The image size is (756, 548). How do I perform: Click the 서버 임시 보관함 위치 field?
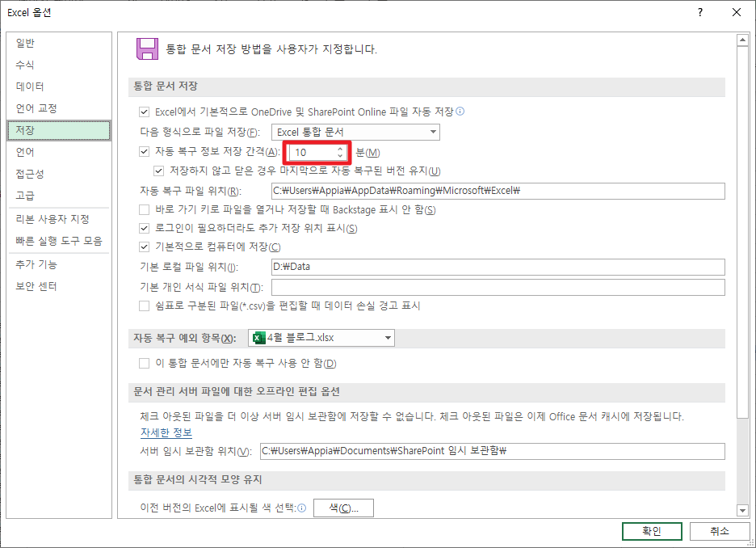pos(492,451)
